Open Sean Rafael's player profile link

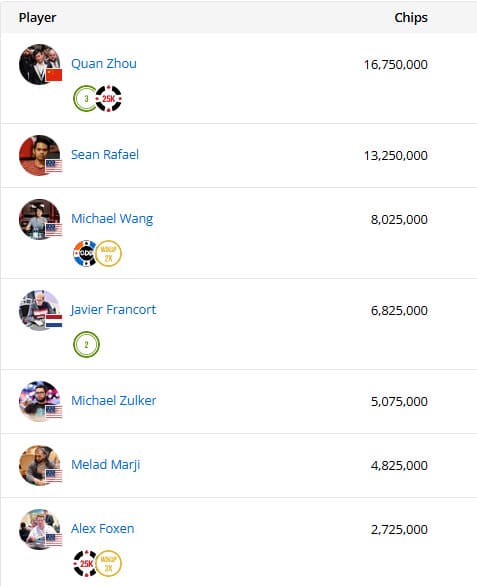(x=105, y=155)
